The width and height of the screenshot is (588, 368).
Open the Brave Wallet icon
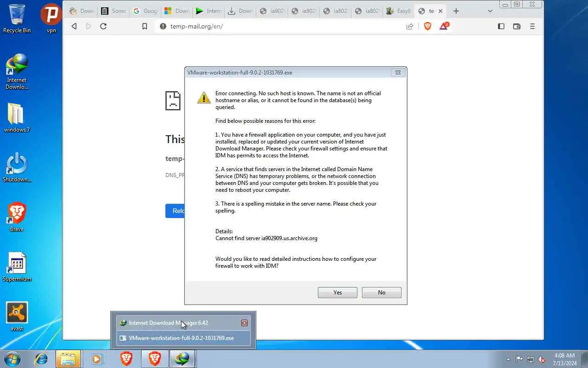(x=517, y=26)
